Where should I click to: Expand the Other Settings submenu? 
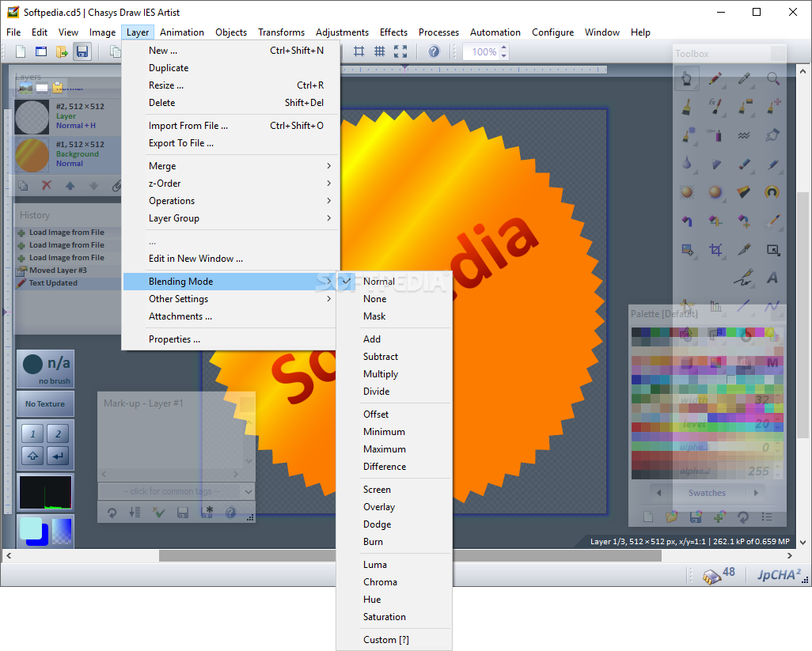231,299
